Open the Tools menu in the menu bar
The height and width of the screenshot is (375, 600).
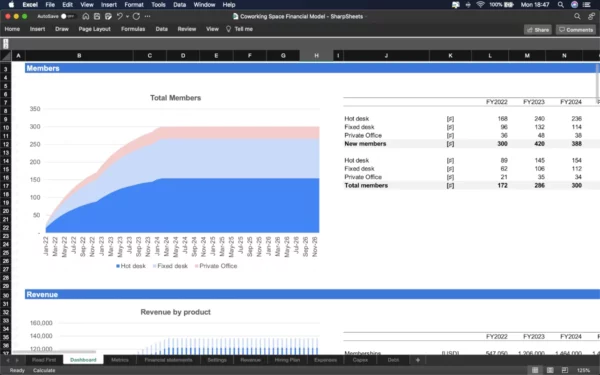pos(158,5)
